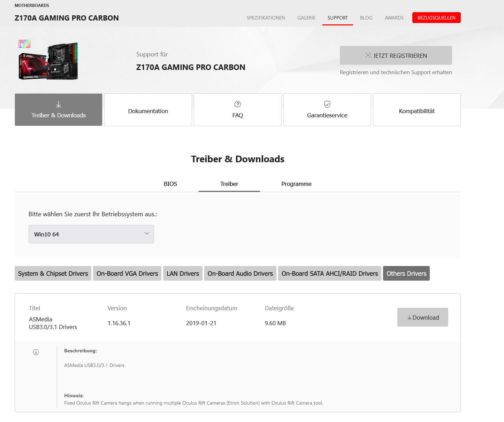The height and width of the screenshot is (422, 504).
Task: Enable the LAN Drivers category filter
Action: coord(183,273)
